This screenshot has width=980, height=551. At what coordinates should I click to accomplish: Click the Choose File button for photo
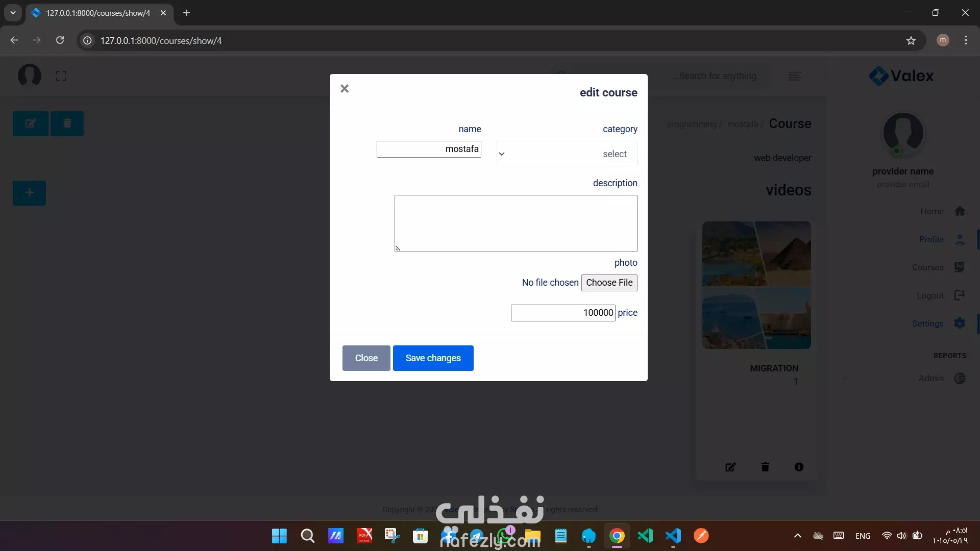(x=609, y=283)
